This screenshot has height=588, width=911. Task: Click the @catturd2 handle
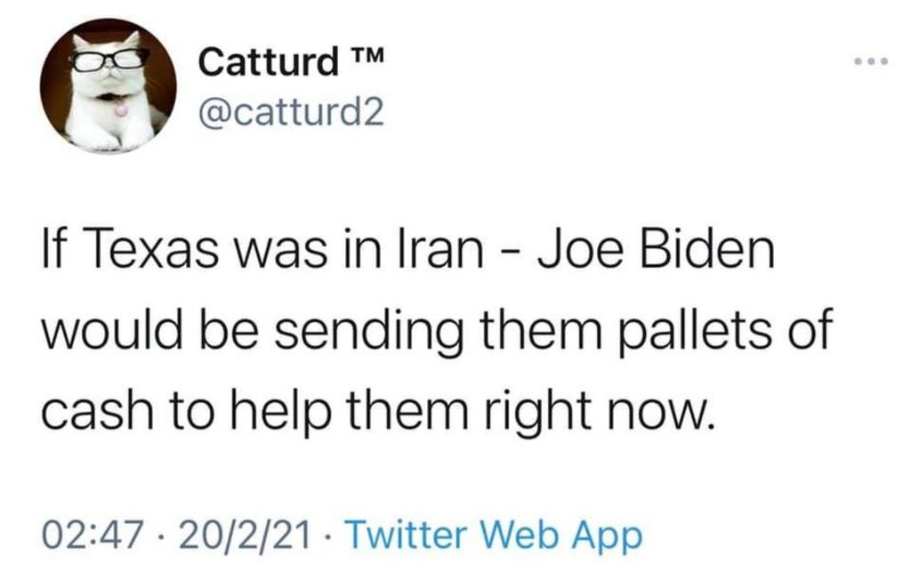(x=288, y=113)
